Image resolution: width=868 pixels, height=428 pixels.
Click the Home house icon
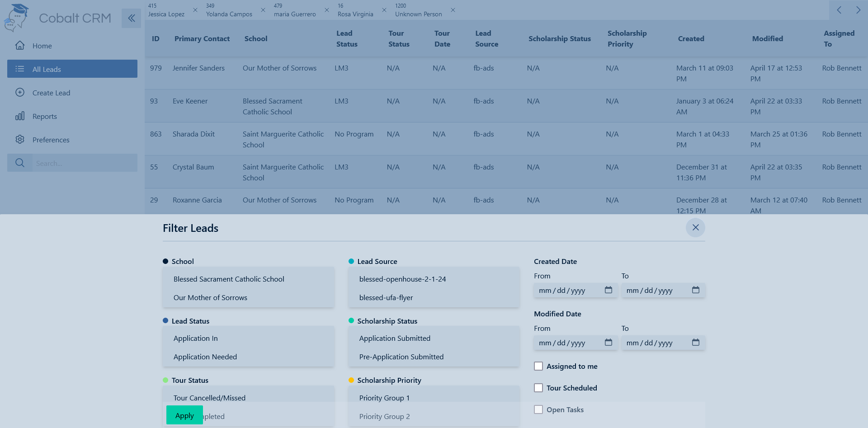[x=20, y=46]
